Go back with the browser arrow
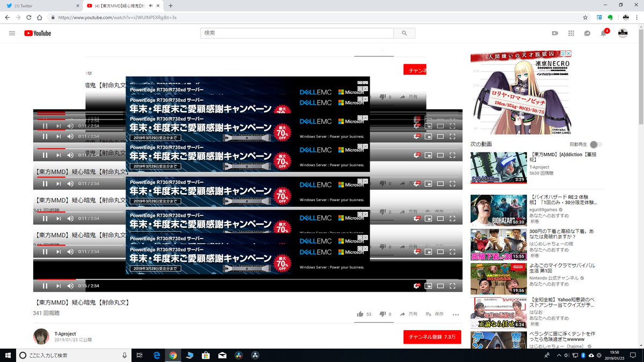This screenshot has width=644, height=362. [x=8, y=17]
